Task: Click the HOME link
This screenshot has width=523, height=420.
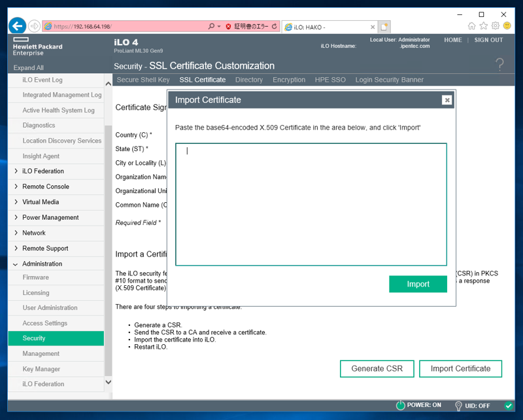Action: [453, 40]
